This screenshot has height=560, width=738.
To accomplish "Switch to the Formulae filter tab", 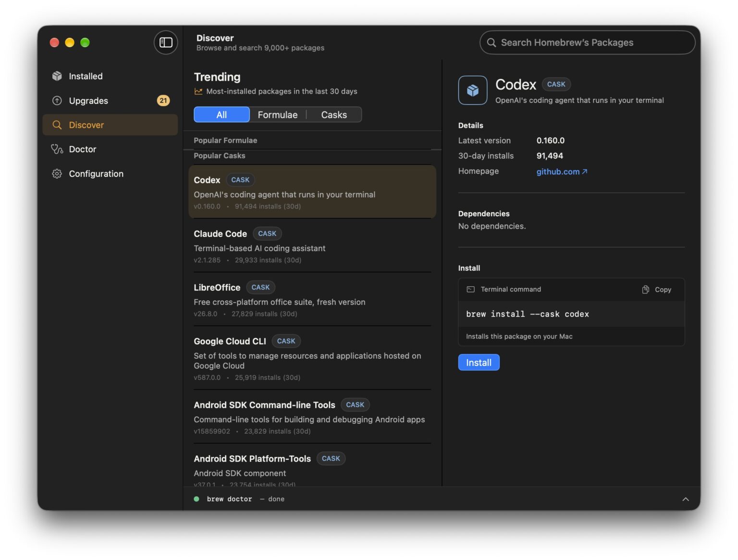I will tap(278, 115).
